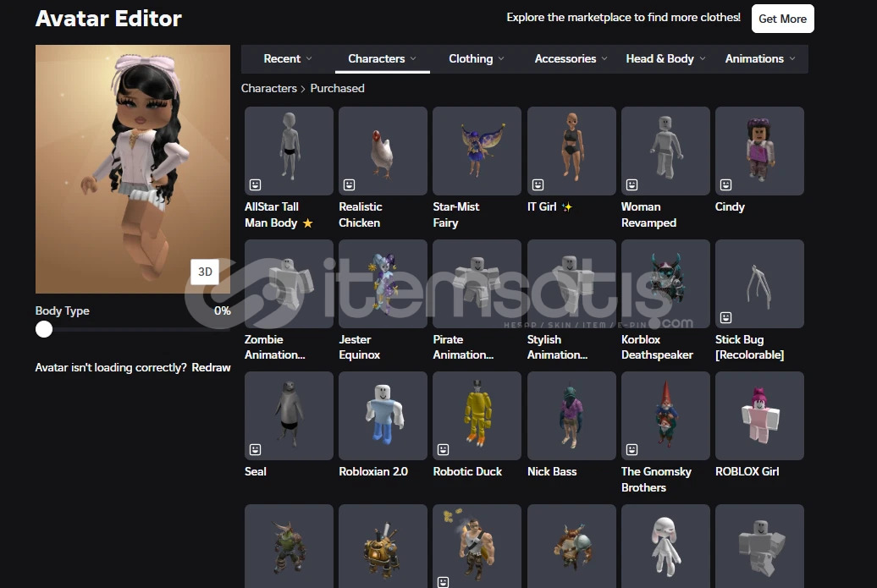This screenshot has height=588, width=877.
Task: Select the AllStar Tall Man Body character
Action: tap(290, 151)
